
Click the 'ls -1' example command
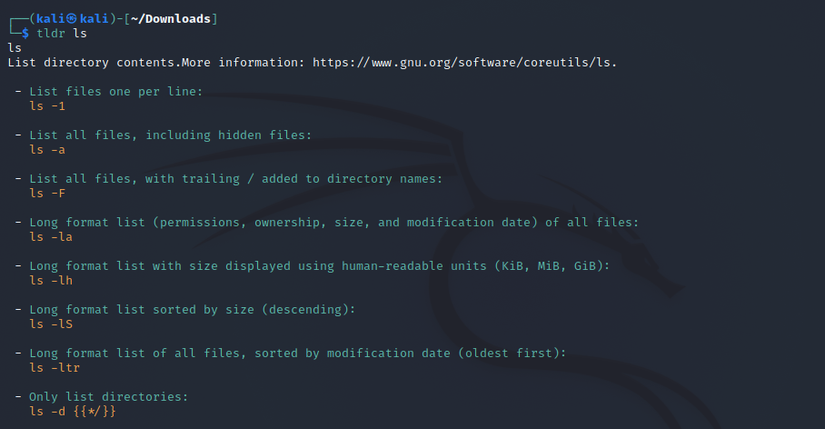[x=47, y=106]
